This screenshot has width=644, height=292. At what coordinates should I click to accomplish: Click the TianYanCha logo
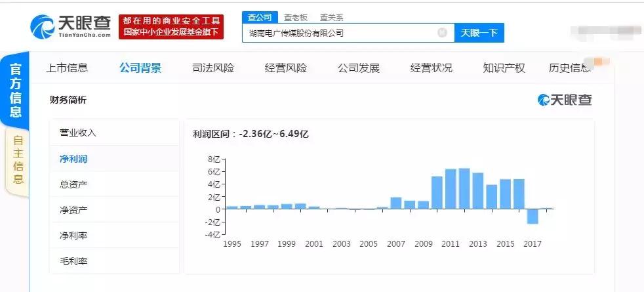click(x=71, y=27)
